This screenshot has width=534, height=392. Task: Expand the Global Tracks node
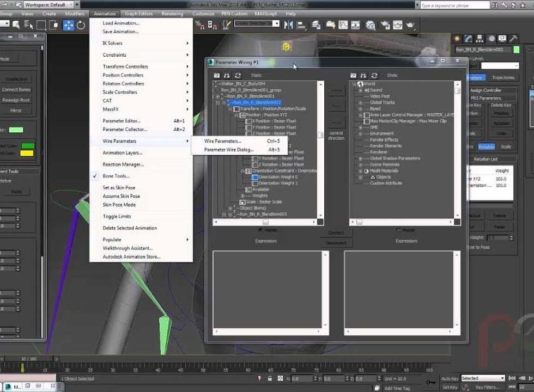pos(360,102)
